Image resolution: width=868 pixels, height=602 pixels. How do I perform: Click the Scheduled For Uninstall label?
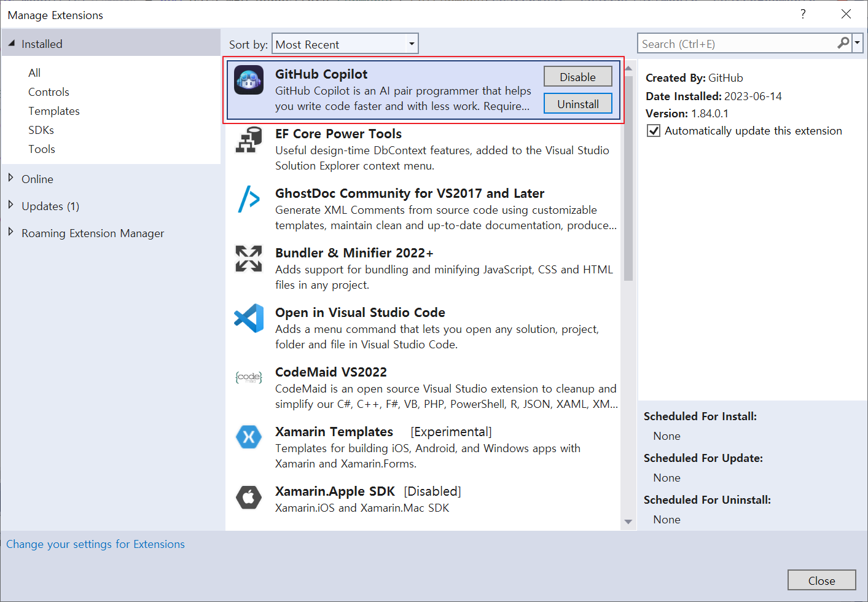tap(707, 499)
